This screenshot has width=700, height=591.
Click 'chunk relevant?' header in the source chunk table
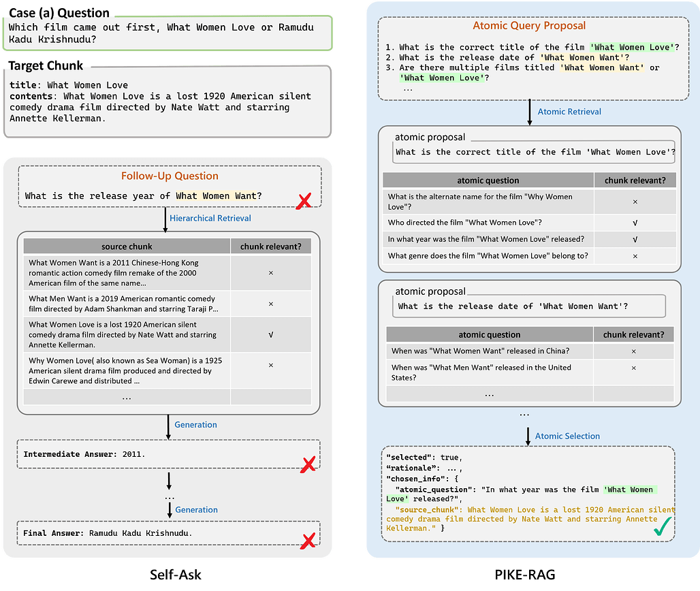[270, 246]
